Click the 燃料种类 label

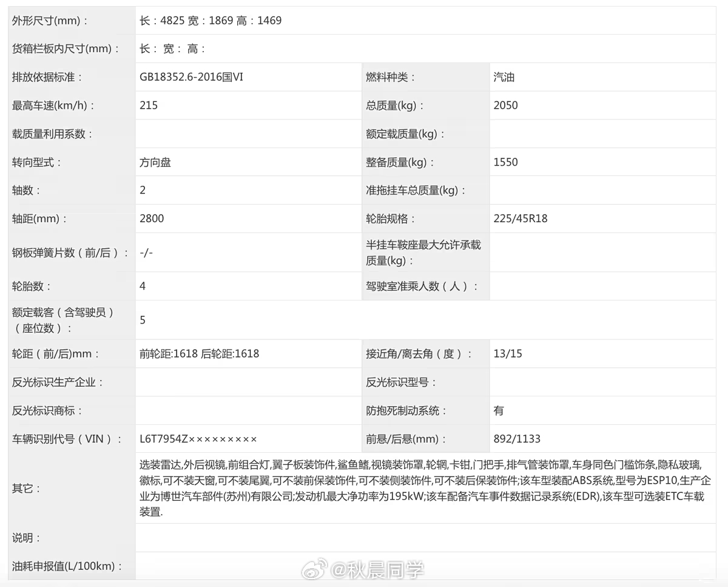(391, 77)
